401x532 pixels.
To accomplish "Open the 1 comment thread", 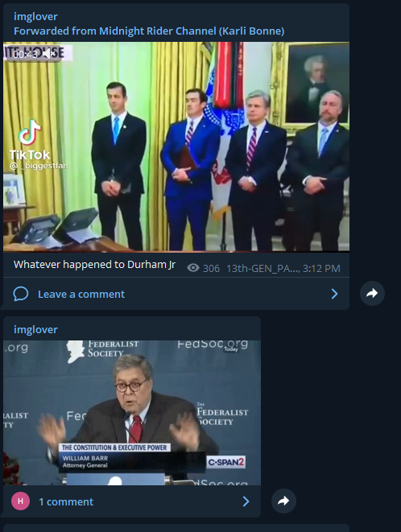I will pos(66,501).
